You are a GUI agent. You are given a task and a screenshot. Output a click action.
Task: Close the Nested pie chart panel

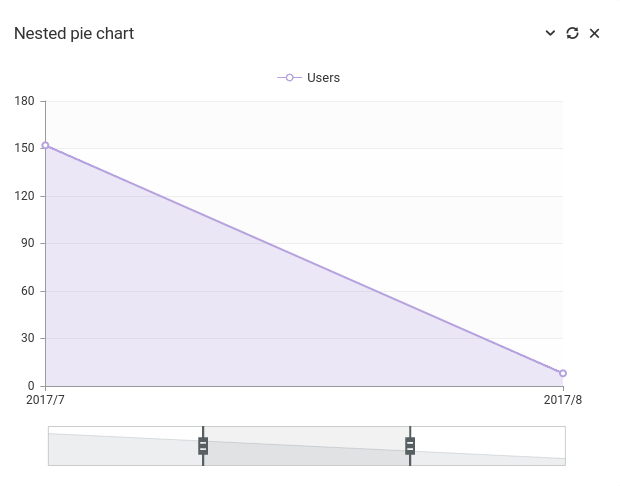[x=594, y=33]
